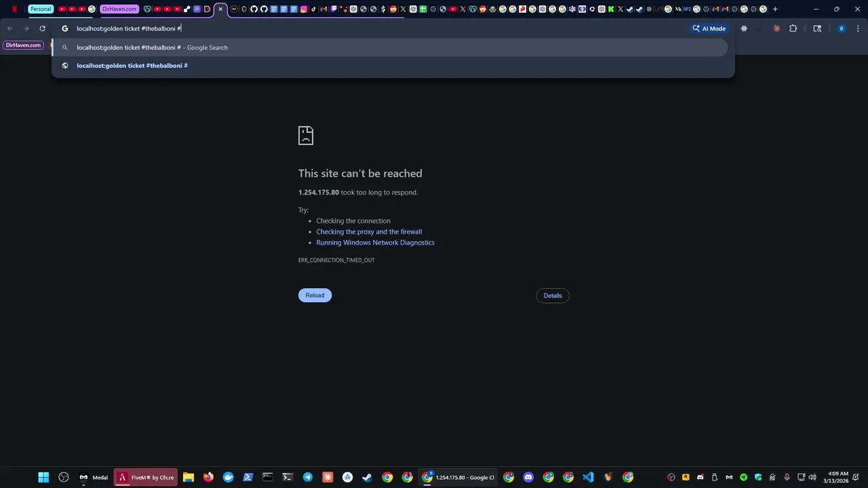This screenshot has height=488, width=868.
Task: Click the microphone tray icon
Action: click(x=787, y=477)
